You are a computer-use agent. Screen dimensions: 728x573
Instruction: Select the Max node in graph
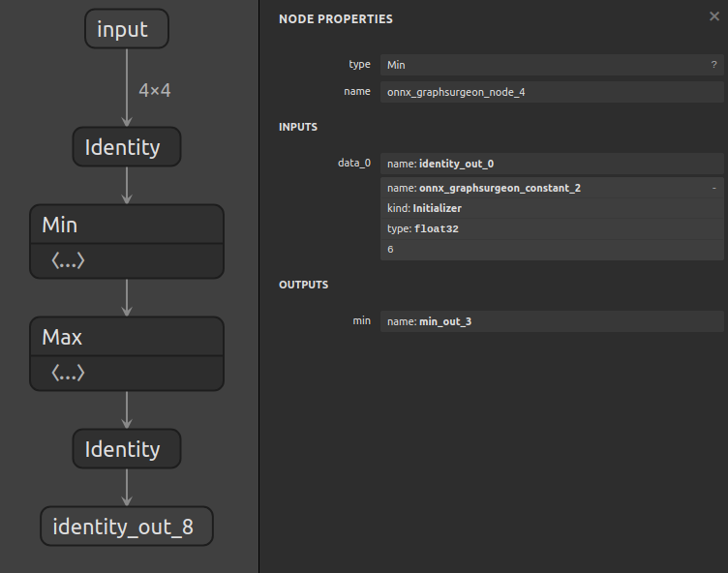coord(127,337)
